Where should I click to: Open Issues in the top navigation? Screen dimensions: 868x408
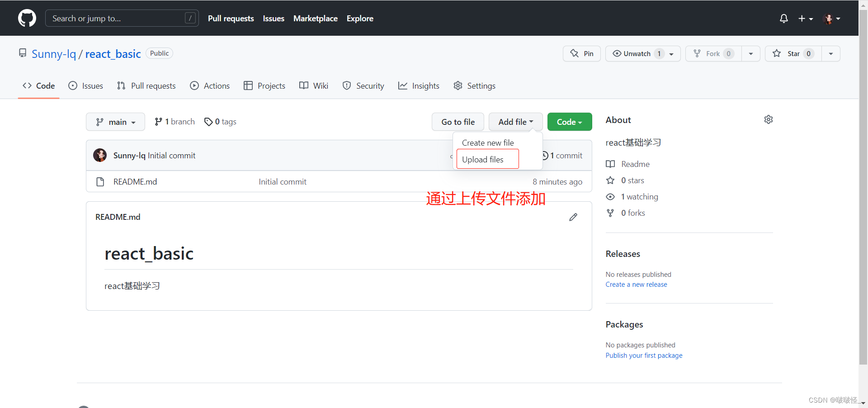coord(274,19)
